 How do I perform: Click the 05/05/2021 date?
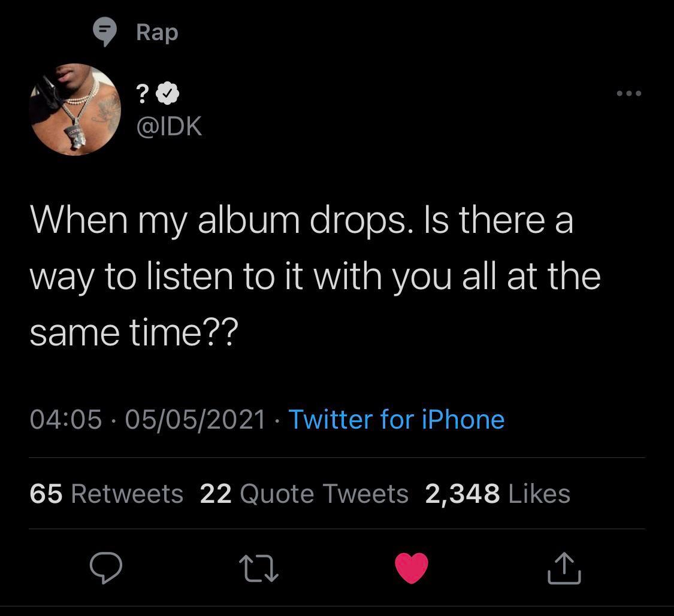click(x=195, y=419)
